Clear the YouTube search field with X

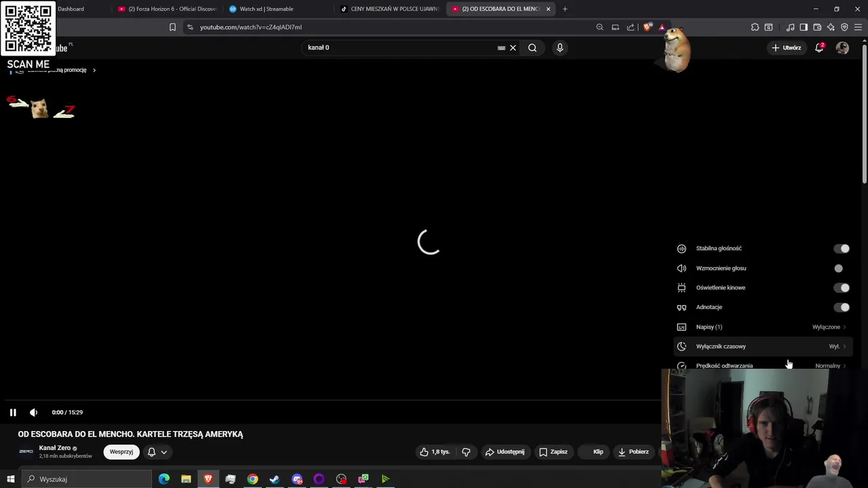513,47
